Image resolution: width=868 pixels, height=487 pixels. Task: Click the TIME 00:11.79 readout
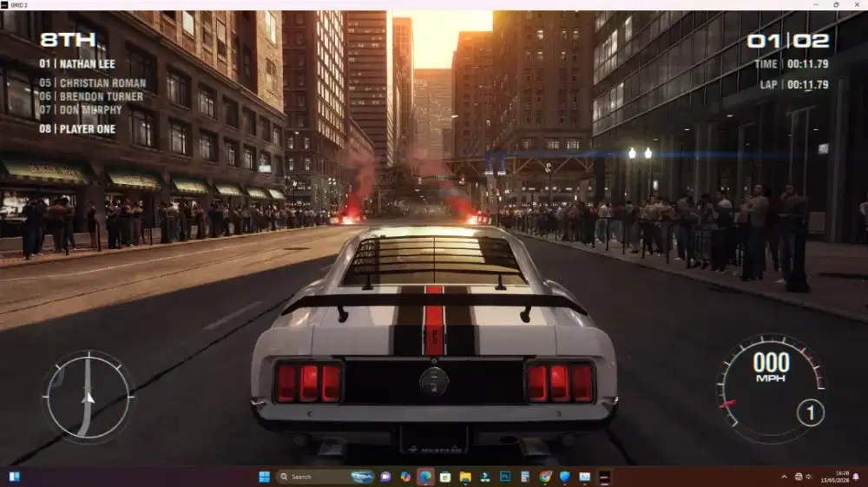(792, 64)
